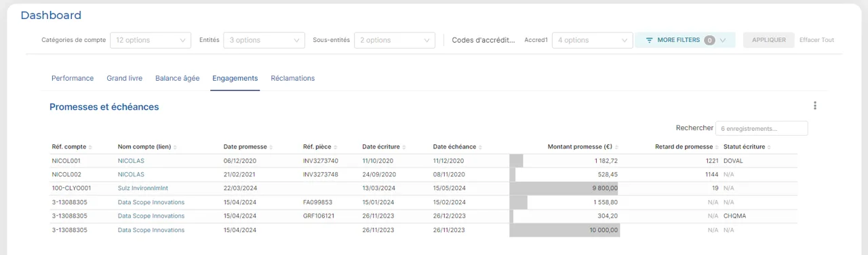Screen dimensions: 868x255
Task: Click cell FA099853
Action: tap(317, 202)
